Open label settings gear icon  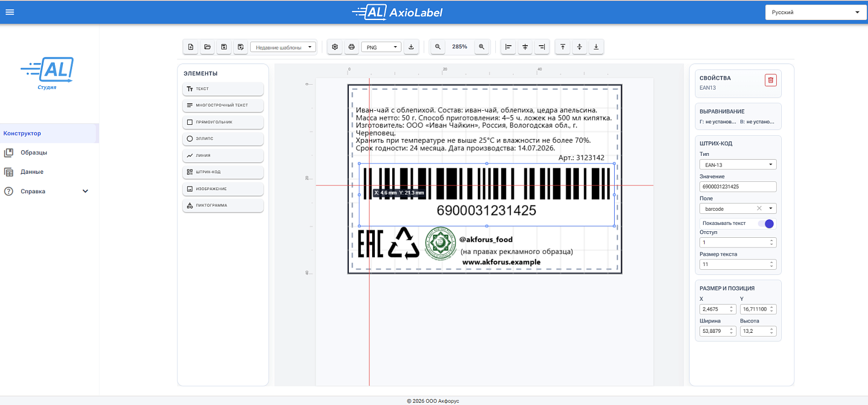coord(335,47)
